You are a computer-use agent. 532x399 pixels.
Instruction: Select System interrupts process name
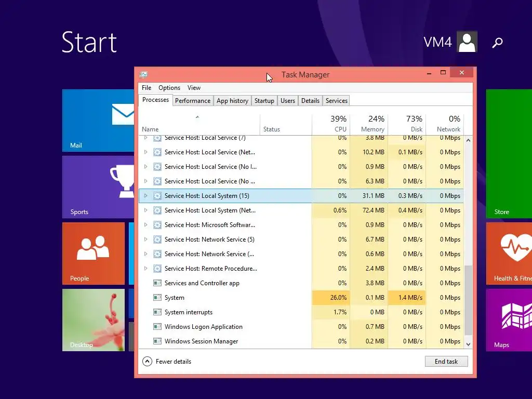188,312
